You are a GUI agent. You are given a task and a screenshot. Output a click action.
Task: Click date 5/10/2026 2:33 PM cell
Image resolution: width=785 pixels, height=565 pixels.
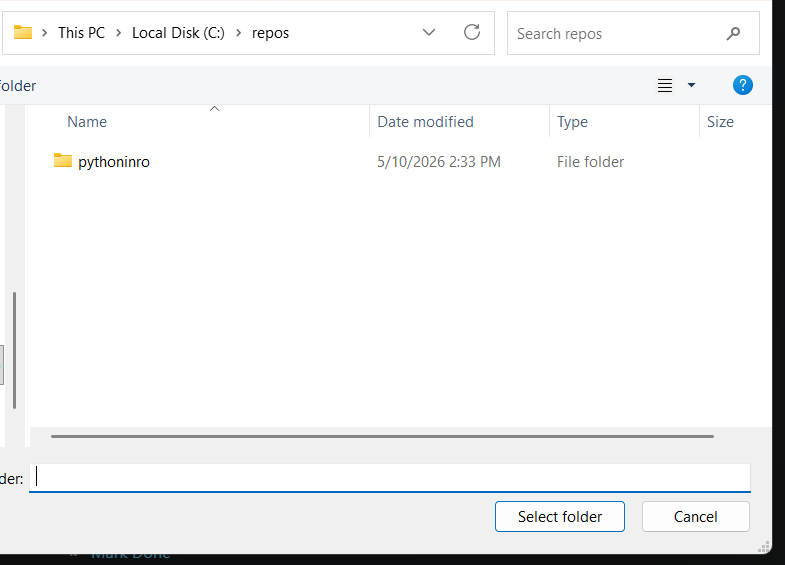439,162
